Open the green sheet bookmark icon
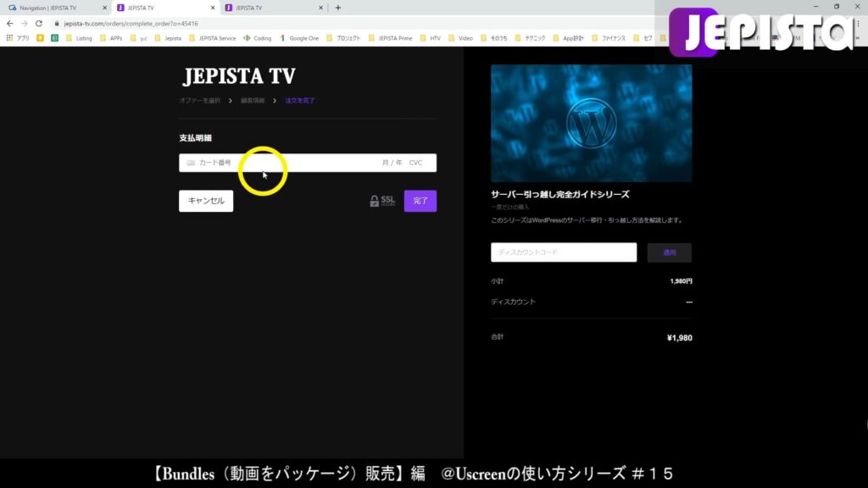868x488 pixels. pyautogui.click(x=54, y=38)
